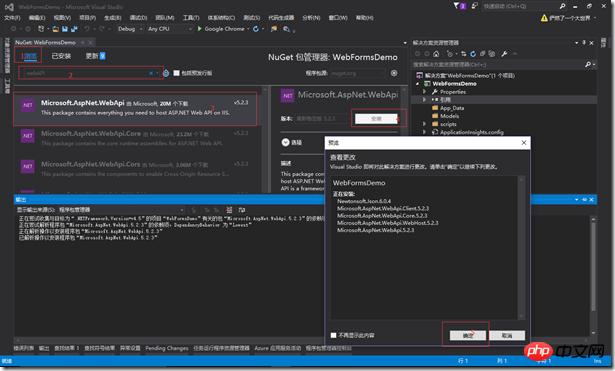
Task: Open package source settings gear icon
Action: (x=394, y=73)
